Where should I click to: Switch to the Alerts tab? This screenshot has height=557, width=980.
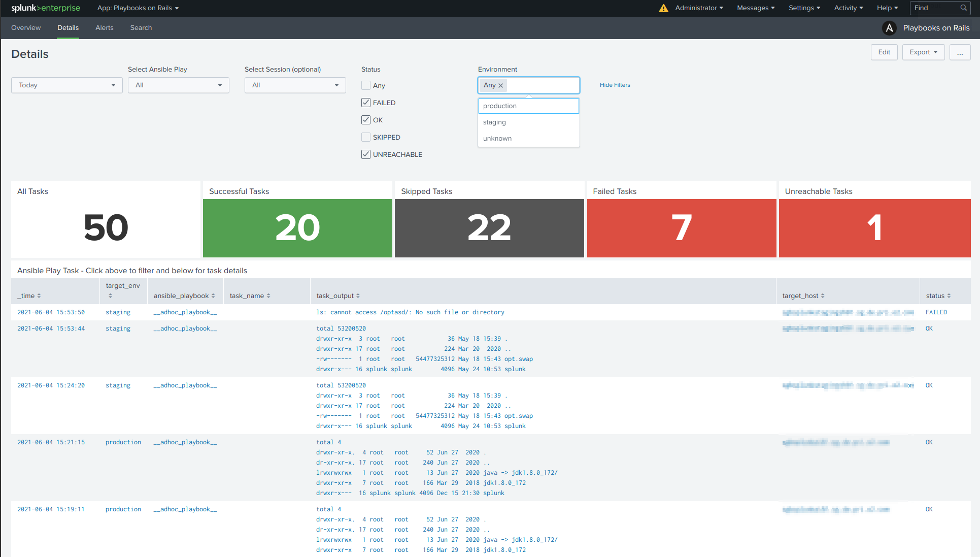(x=105, y=28)
